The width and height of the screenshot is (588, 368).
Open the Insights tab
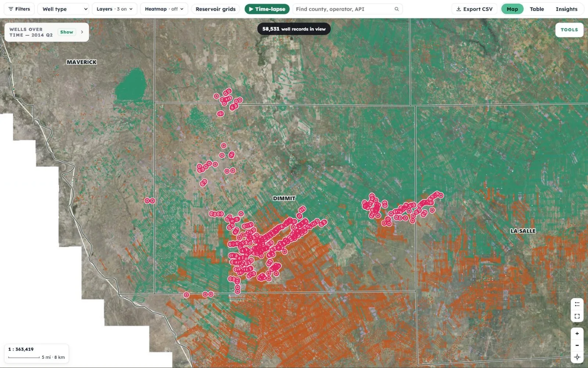tap(566, 9)
